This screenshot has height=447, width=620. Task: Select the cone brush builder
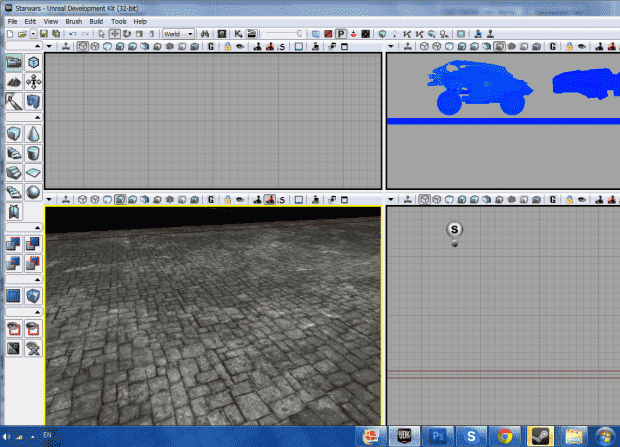[34, 134]
